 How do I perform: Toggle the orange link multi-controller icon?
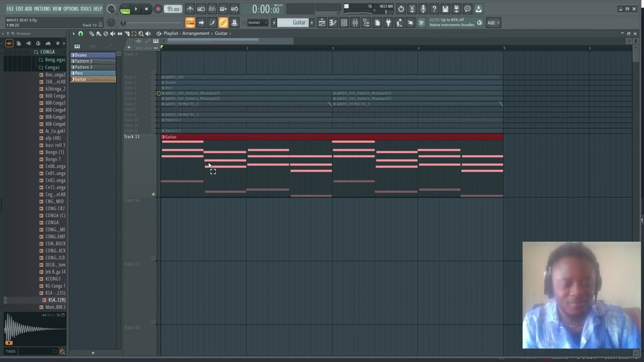pos(223,23)
